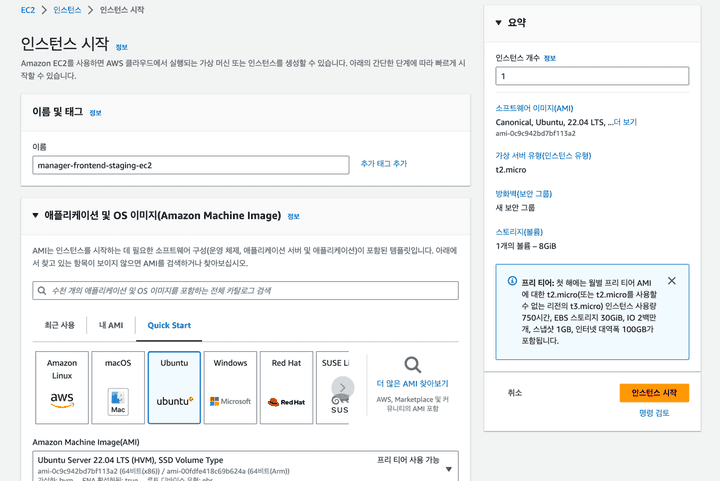Open the EC2 breadcrumb link

tap(29, 9)
